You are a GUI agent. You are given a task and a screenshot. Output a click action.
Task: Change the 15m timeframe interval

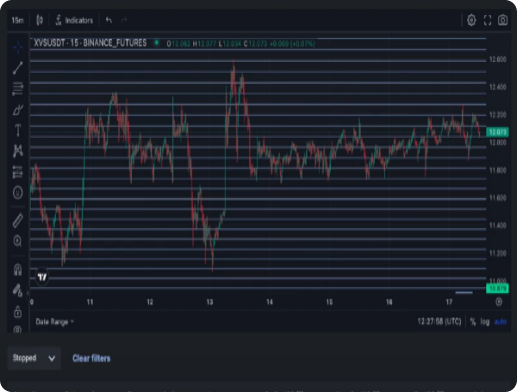click(x=18, y=20)
